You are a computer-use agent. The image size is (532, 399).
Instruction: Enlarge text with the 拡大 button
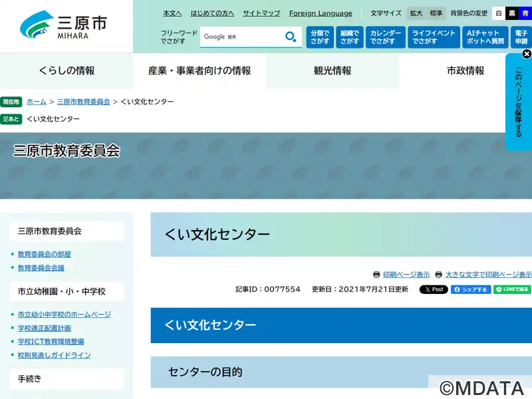(x=416, y=13)
